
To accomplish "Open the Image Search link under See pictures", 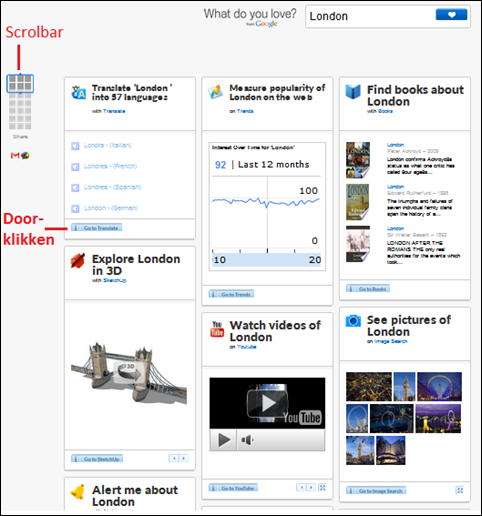I will 391,341.
